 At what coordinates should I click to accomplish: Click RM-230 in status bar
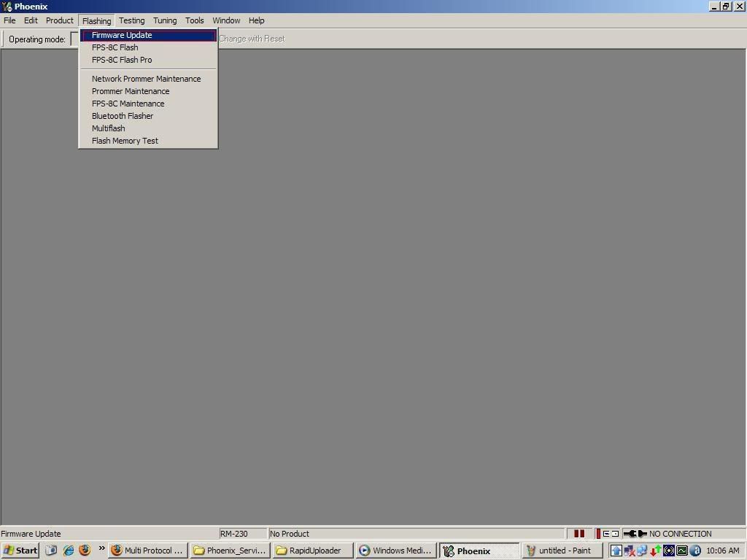click(242, 534)
